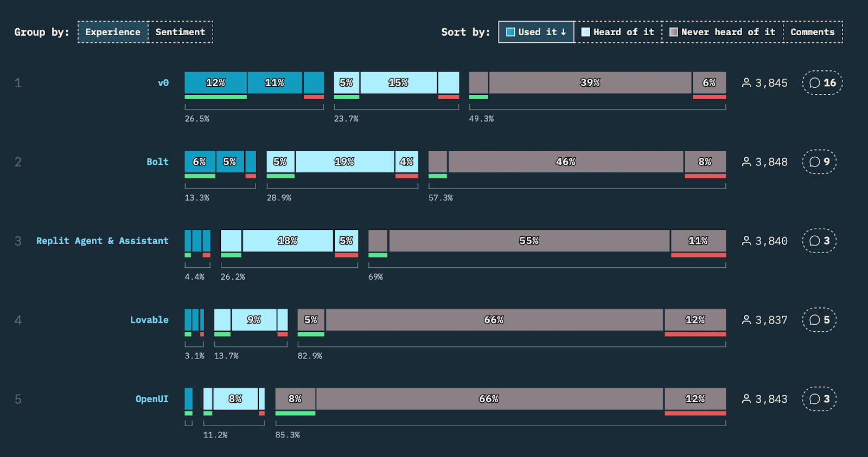Viewport: 868px width, 457px height.
Task: Open comments bubble for v0
Action: click(822, 83)
